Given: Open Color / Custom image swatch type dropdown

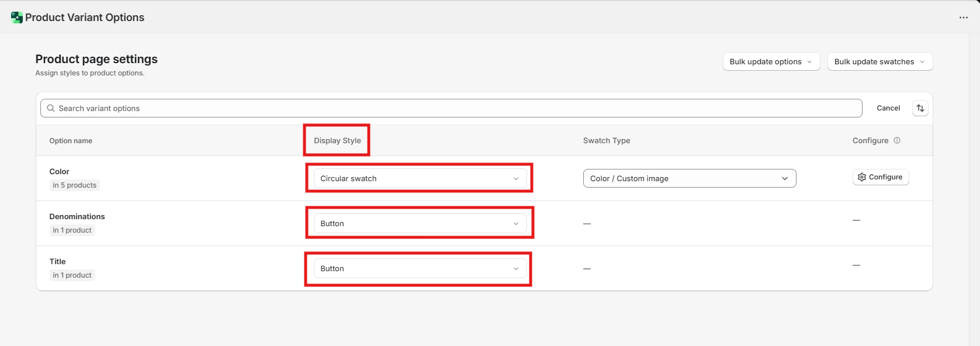Looking at the screenshot, I should (x=689, y=178).
